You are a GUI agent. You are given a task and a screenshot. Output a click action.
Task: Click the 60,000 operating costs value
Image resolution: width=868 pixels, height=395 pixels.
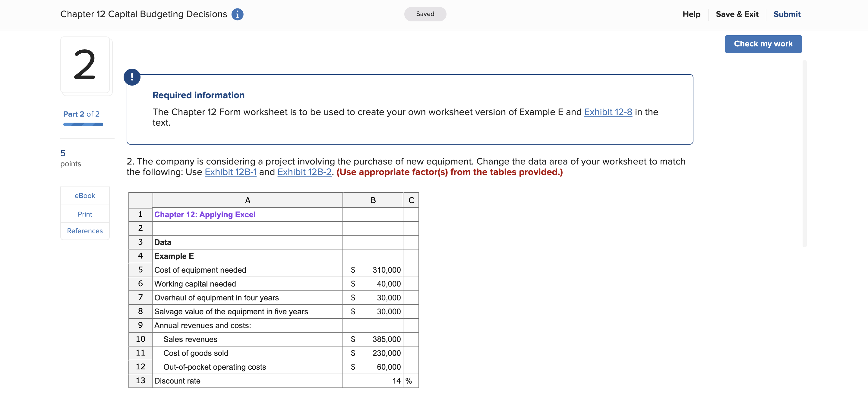click(x=373, y=367)
